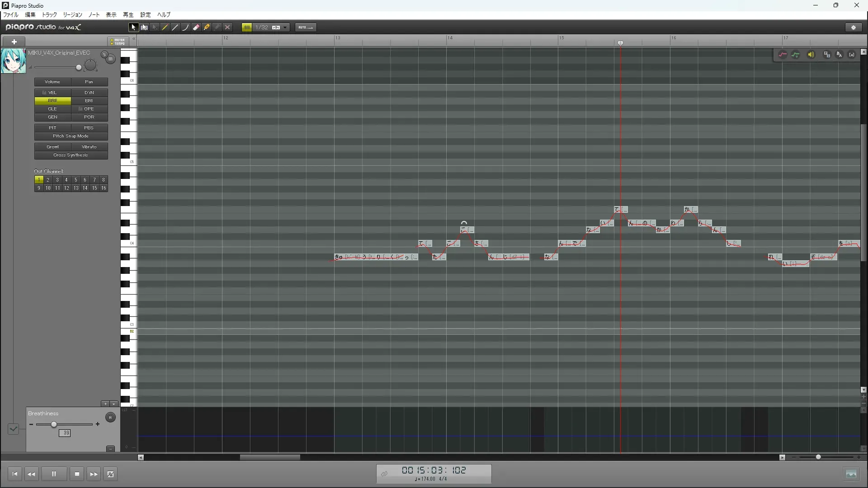Select the DYN parameter button
Image resolution: width=868 pixels, height=488 pixels.
89,93
